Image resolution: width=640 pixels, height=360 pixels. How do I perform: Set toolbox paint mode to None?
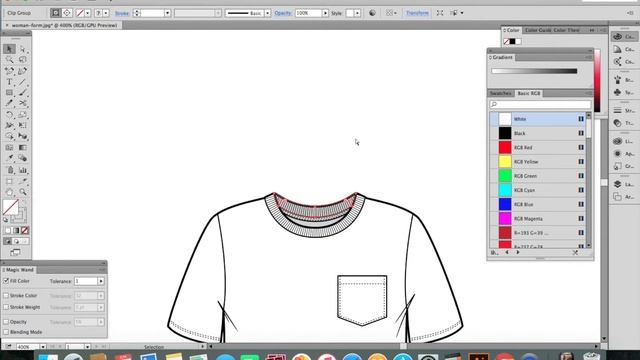point(24,231)
